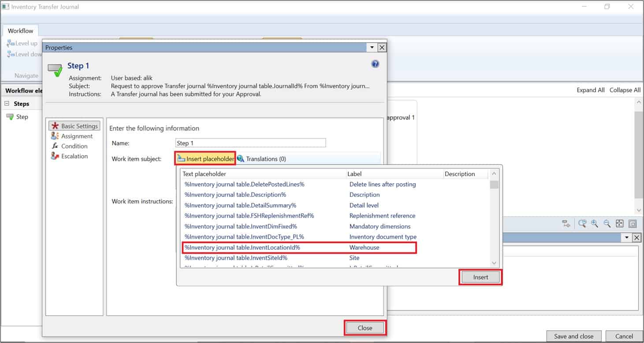
Task: Open the Properties window title-bar dropdown
Action: 372,47
